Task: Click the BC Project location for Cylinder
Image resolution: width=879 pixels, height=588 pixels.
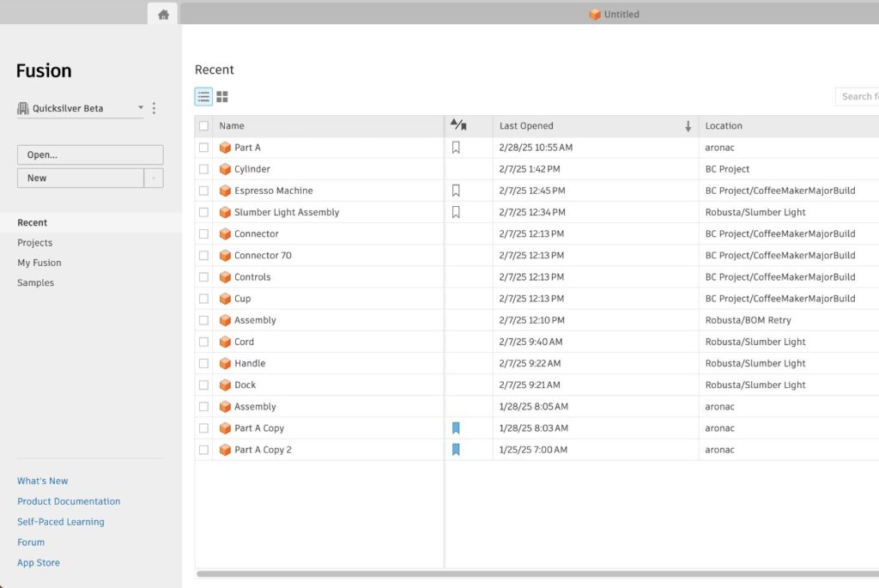Action: tap(727, 169)
